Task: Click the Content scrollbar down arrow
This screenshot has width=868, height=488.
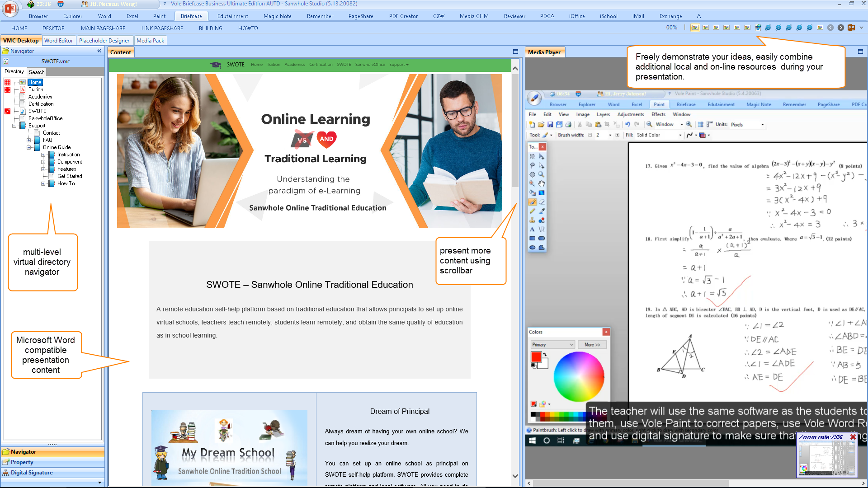Action: tap(515, 476)
